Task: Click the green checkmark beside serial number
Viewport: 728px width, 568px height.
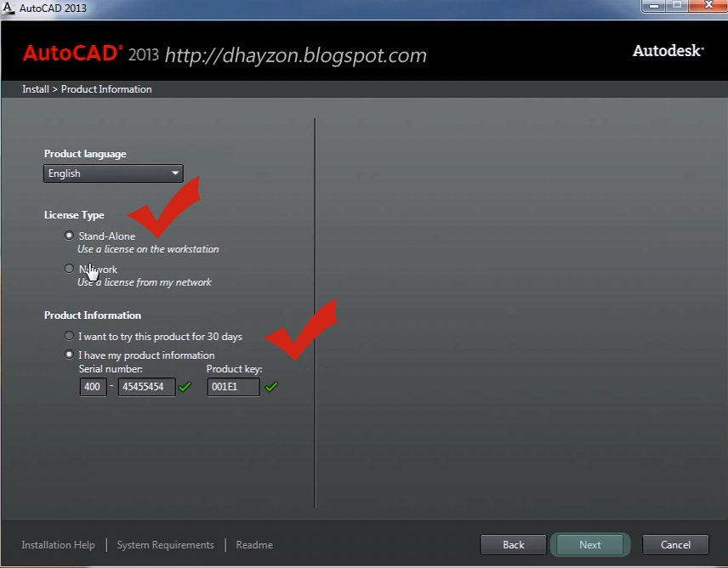Action: pyautogui.click(x=185, y=387)
